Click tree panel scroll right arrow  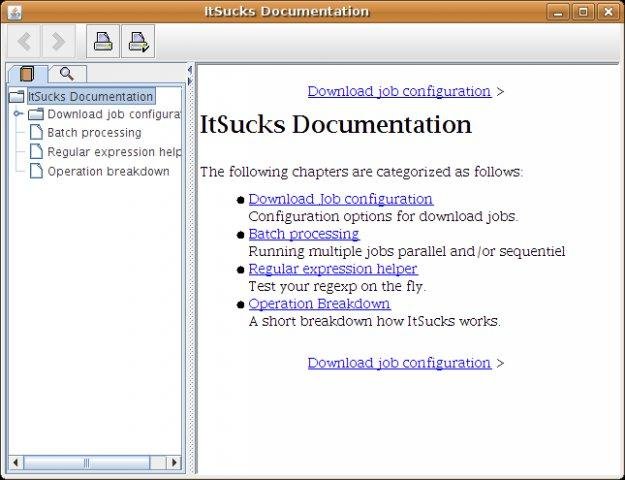coord(174,462)
